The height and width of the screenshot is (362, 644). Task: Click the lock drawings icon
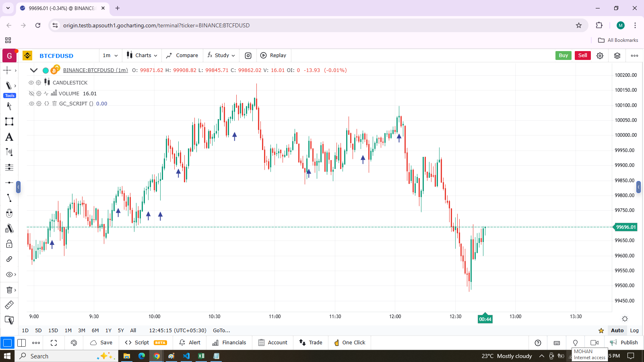pos(9,244)
